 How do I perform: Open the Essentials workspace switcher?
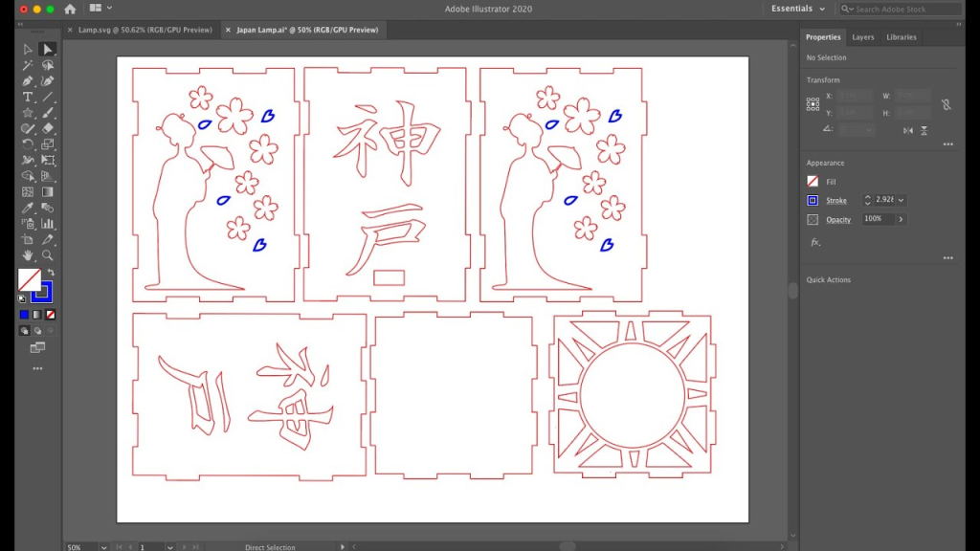(796, 8)
